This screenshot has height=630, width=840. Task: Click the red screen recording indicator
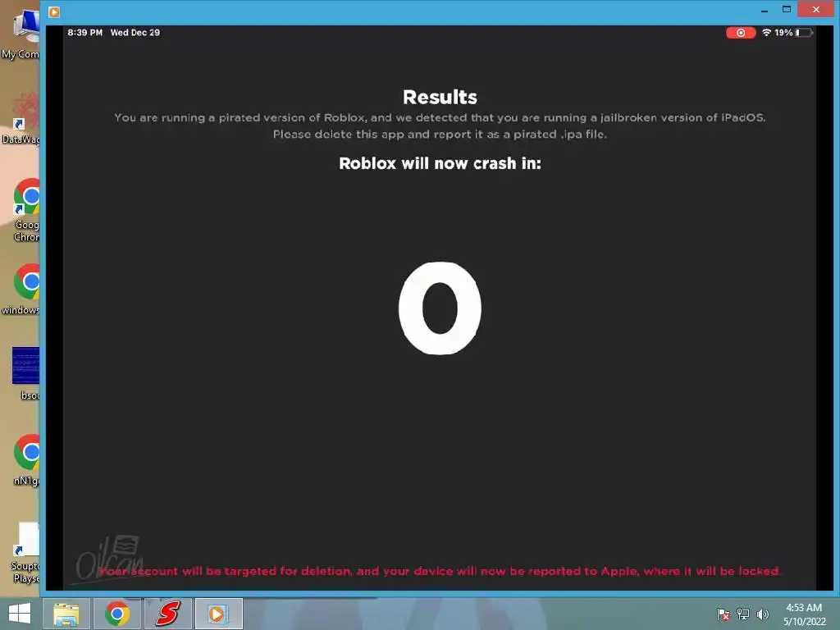pyautogui.click(x=741, y=33)
